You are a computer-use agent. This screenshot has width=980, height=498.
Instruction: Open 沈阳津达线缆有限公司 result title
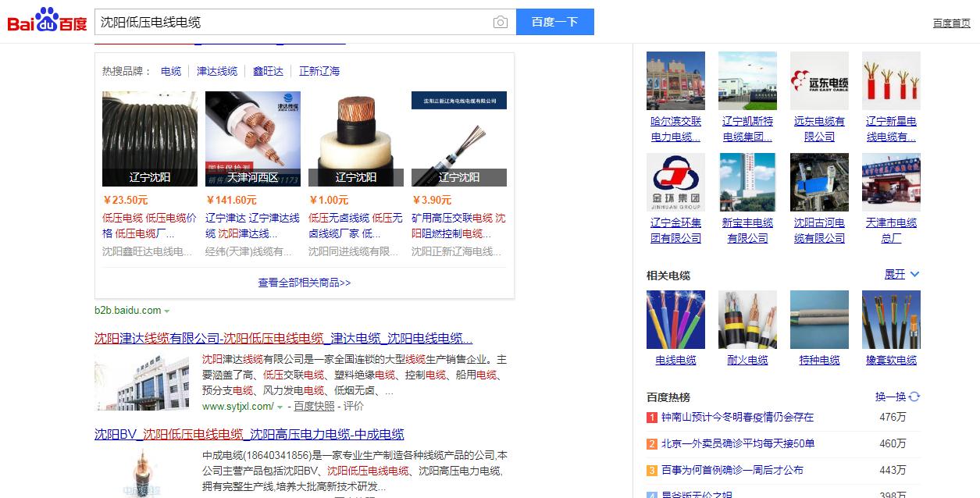pyautogui.click(x=283, y=339)
